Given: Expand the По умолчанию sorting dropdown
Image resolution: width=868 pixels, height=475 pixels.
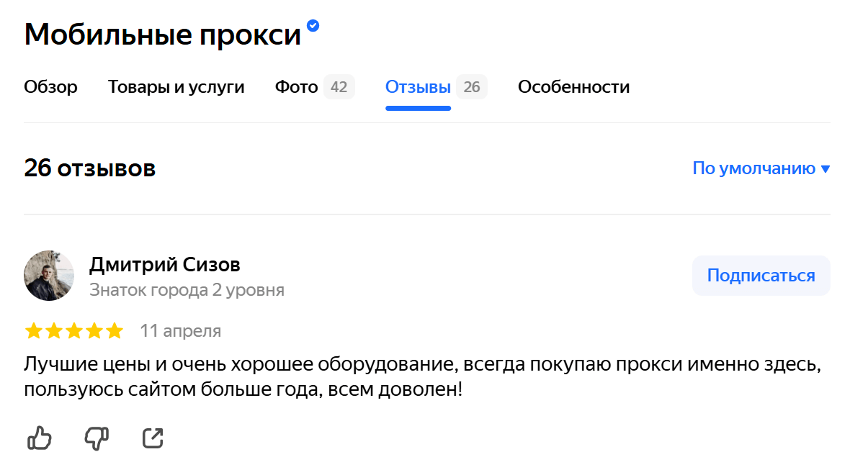Looking at the screenshot, I should tap(753, 168).
